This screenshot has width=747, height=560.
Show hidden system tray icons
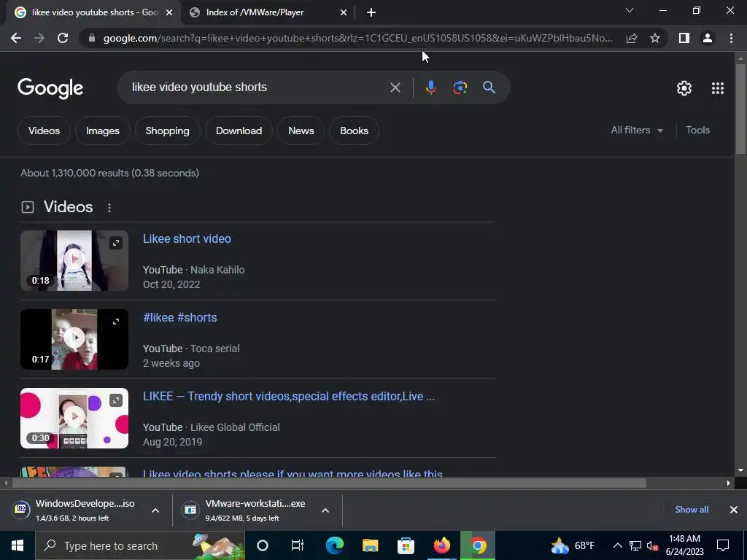(617, 545)
